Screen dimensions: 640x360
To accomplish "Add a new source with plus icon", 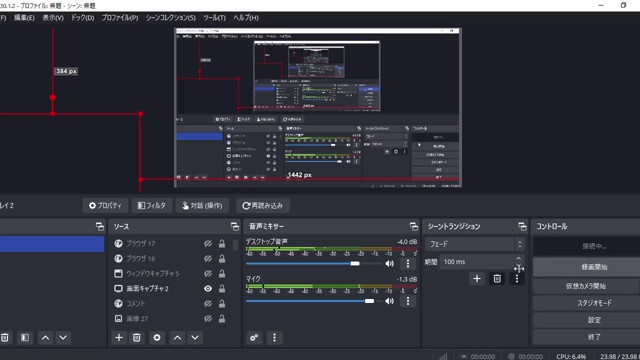I will 119,338.
